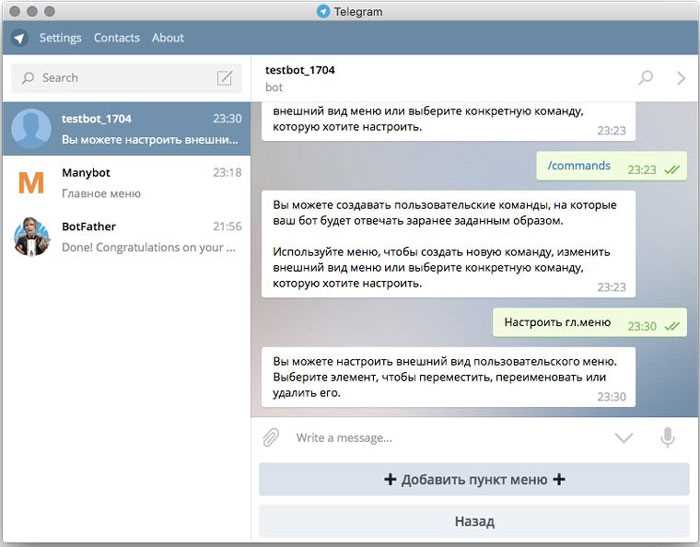Collapse bot keyboard with down chevron

(624, 438)
